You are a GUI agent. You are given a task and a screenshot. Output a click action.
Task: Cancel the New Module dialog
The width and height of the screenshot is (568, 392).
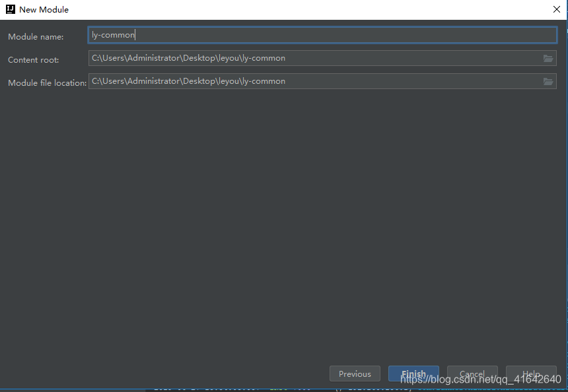pos(472,374)
